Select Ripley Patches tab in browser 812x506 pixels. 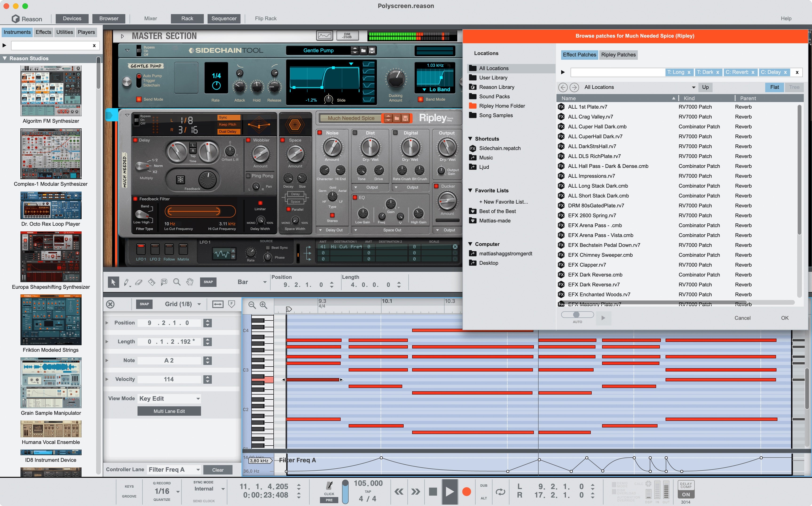(x=620, y=54)
